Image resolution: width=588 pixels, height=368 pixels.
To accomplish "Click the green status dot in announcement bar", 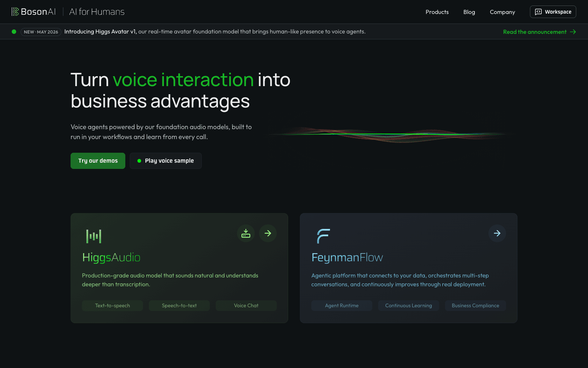I will [x=14, y=32].
